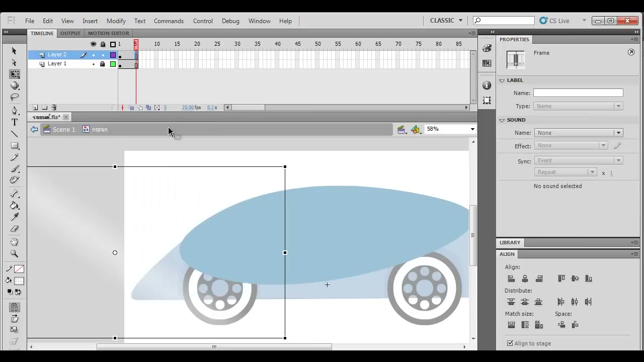The width and height of the screenshot is (644, 362).
Task: Open the CLASSIC workspace switcher
Action: (446, 21)
